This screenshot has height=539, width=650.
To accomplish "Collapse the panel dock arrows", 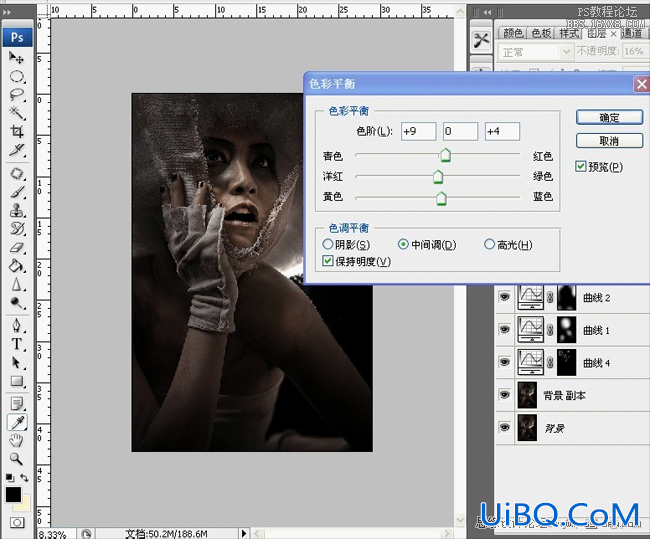I will (487, 12).
